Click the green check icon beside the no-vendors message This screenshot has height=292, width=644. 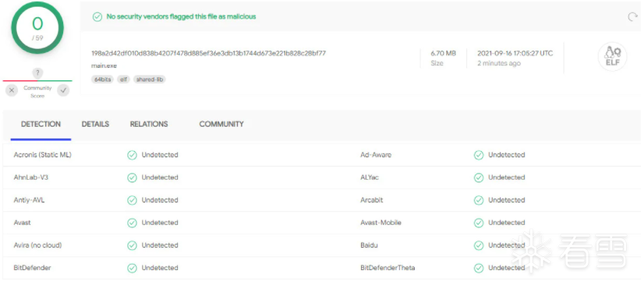(97, 17)
